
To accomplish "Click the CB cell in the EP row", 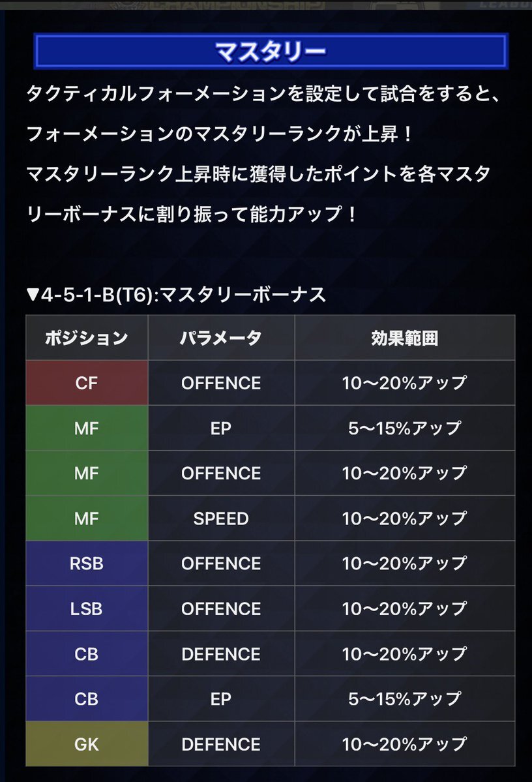I will [87, 699].
